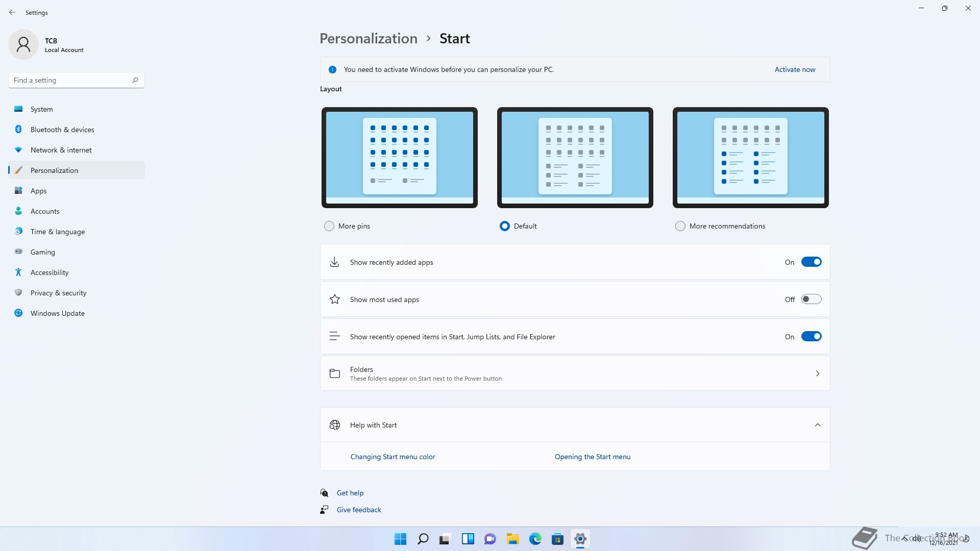The width and height of the screenshot is (980, 551).
Task: Click the Windows Start button on taskbar
Action: pyautogui.click(x=400, y=539)
